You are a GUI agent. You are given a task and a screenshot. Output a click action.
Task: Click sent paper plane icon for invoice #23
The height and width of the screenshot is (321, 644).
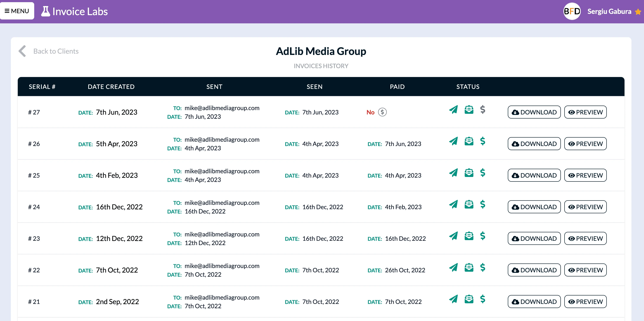[453, 236]
